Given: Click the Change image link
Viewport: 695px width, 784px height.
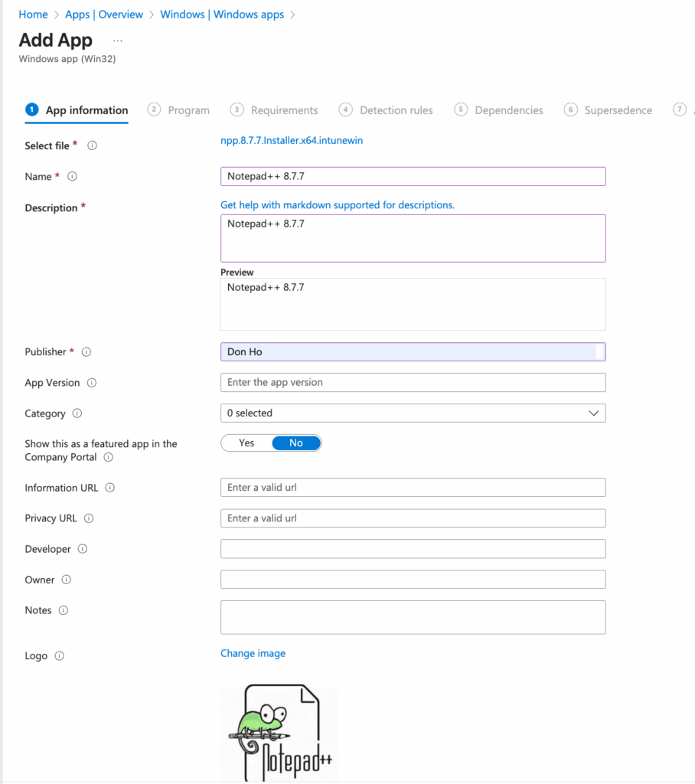Looking at the screenshot, I should pos(253,653).
